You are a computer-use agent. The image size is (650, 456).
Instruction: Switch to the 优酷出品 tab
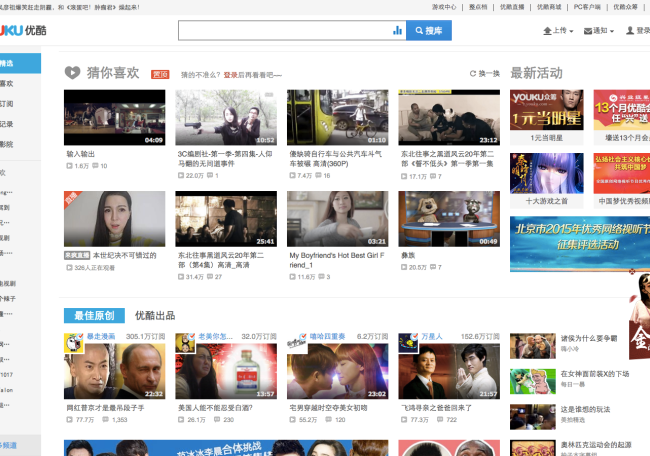[x=155, y=315]
